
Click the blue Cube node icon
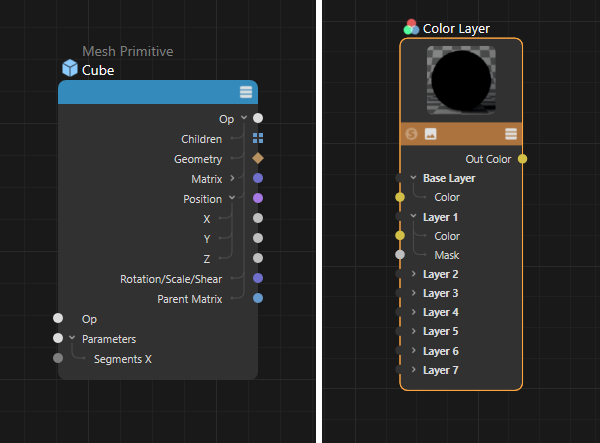[69, 69]
